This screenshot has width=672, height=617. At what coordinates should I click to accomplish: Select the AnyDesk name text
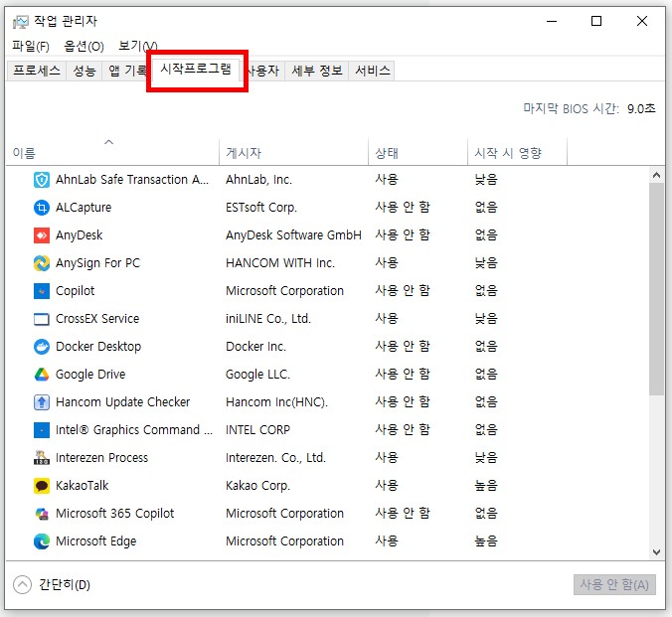(80, 235)
